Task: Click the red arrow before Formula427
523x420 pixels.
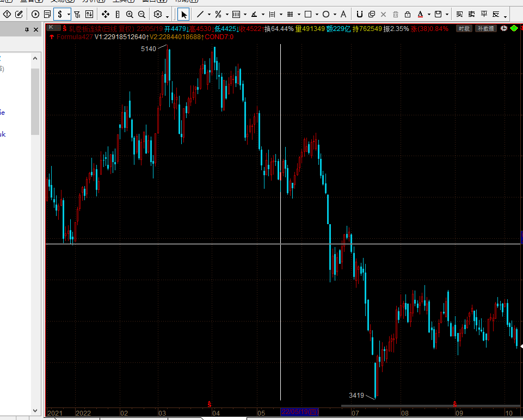Action: pyautogui.click(x=52, y=37)
